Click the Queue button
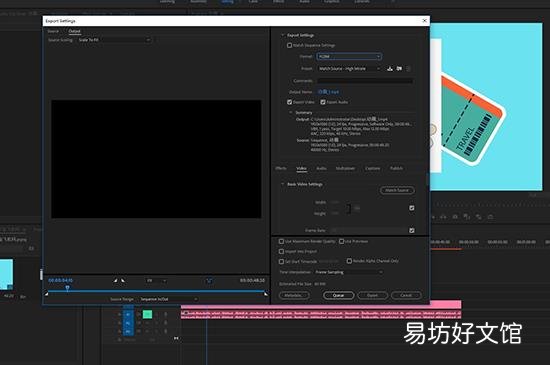This screenshot has width=550, height=365. 338,296
